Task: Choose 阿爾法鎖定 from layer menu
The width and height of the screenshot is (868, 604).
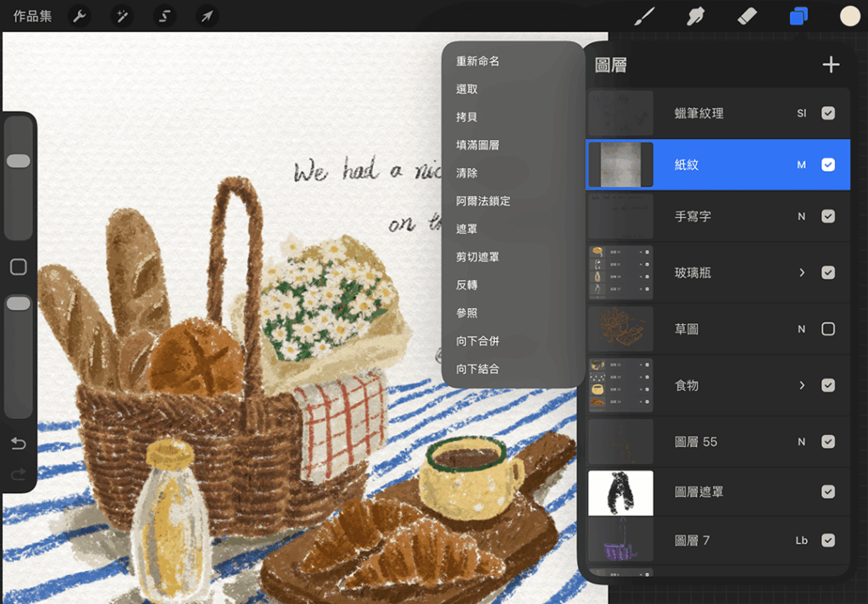Action: click(x=482, y=200)
